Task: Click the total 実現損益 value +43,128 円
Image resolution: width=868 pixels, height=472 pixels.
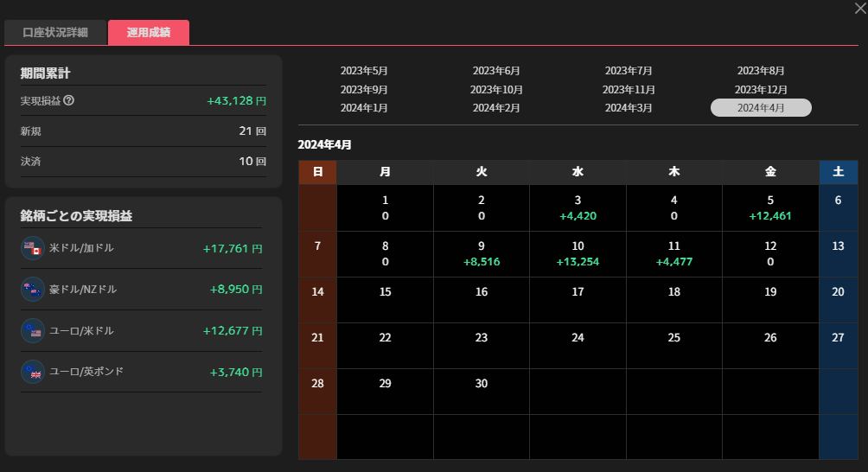Action: pyautogui.click(x=236, y=100)
